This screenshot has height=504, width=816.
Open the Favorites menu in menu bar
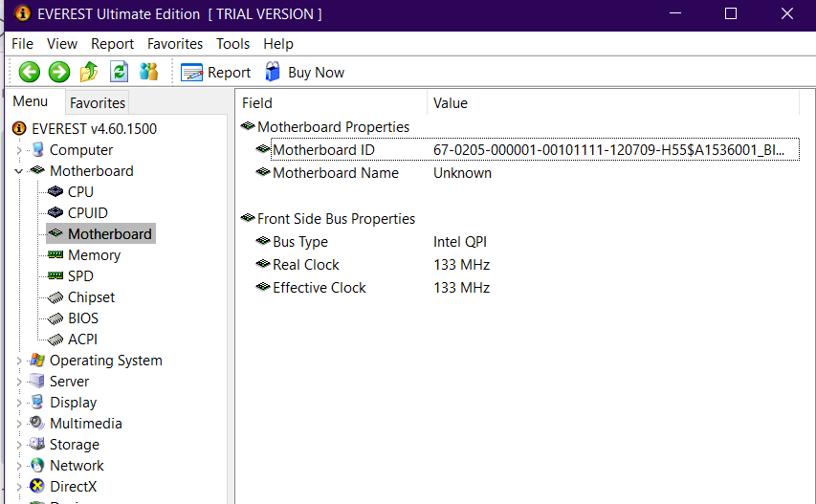175,44
